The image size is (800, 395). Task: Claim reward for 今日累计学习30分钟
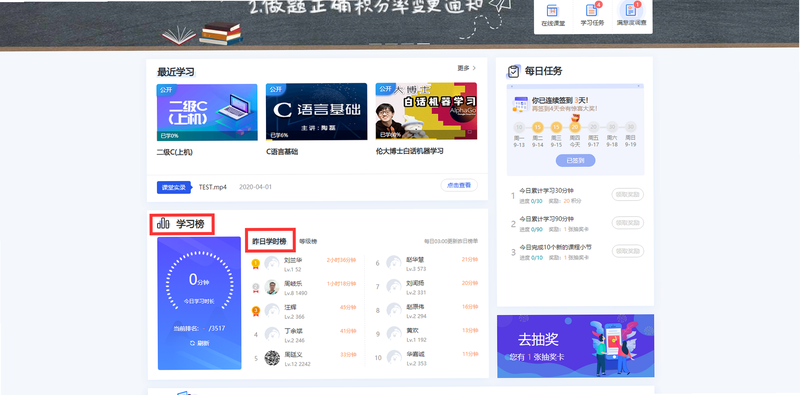click(628, 194)
